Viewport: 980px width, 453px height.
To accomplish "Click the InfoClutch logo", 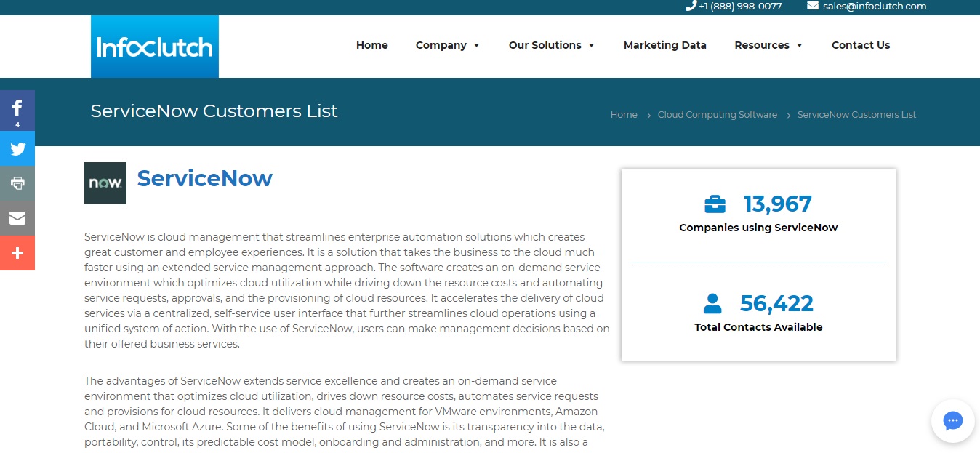I will point(155,47).
